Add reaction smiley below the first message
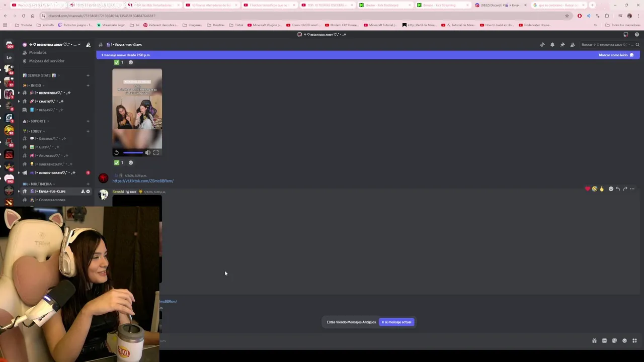The height and width of the screenshot is (362, 644). click(131, 62)
